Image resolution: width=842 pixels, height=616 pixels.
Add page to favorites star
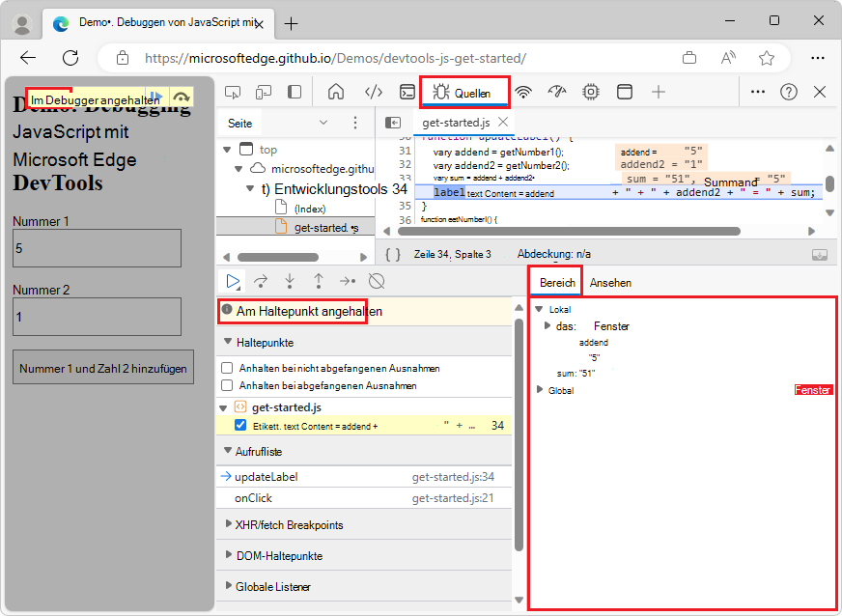pos(767,58)
